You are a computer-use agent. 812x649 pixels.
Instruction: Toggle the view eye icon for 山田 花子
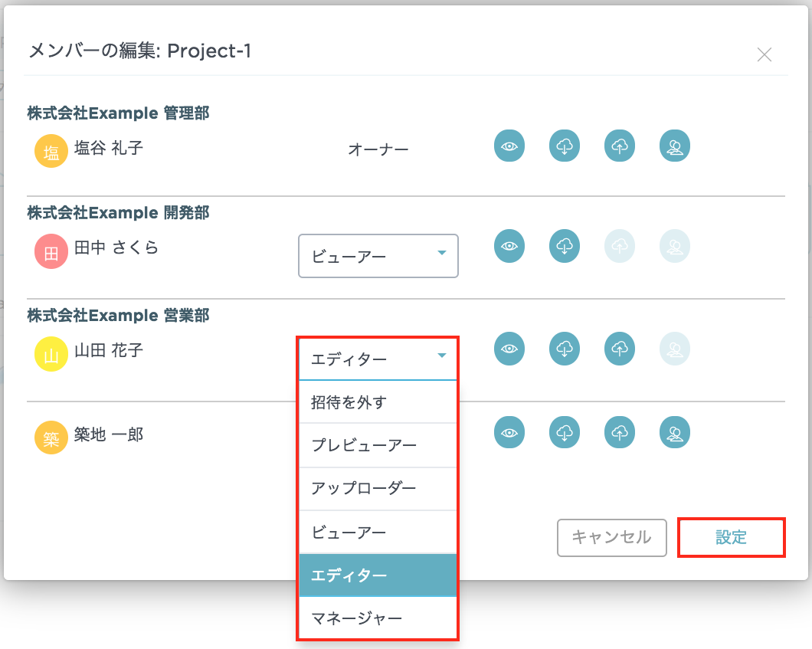coord(509,349)
